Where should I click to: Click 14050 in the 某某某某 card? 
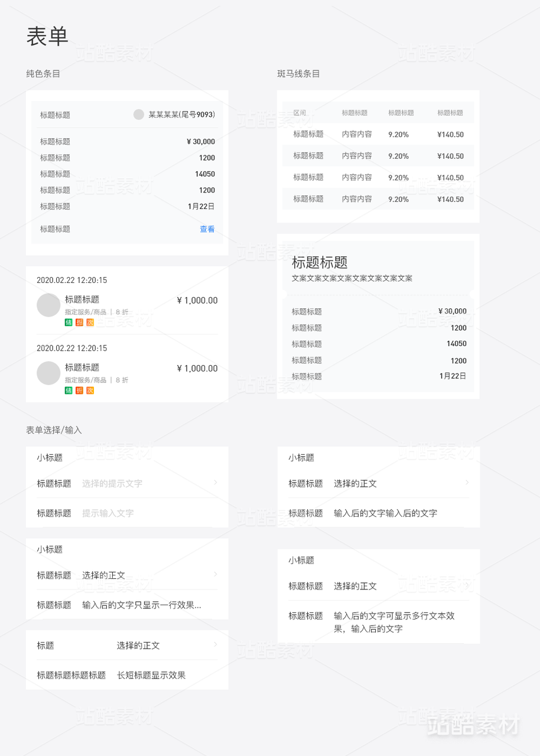point(205,174)
